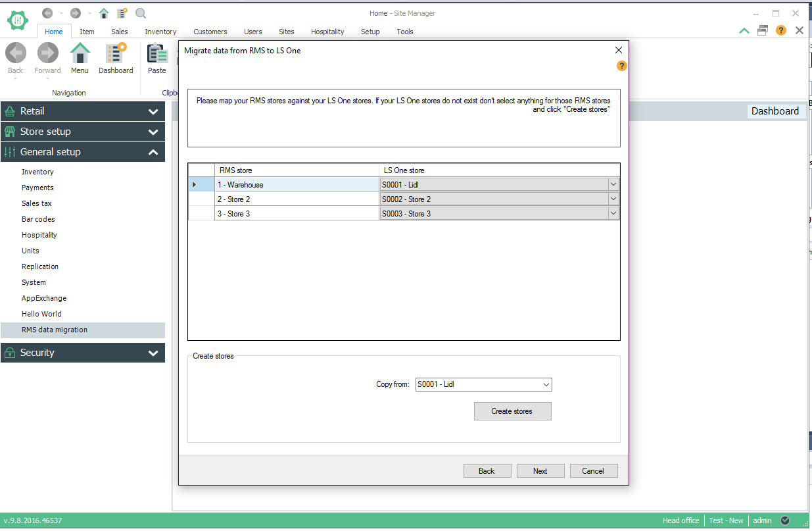The height and width of the screenshot is (531, 812).
Task: Switch to the Inventory ribbon tab
Action: point(160,32)
